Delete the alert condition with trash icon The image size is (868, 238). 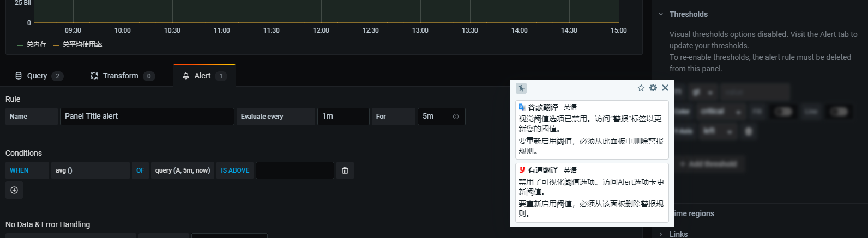point(345,170)
